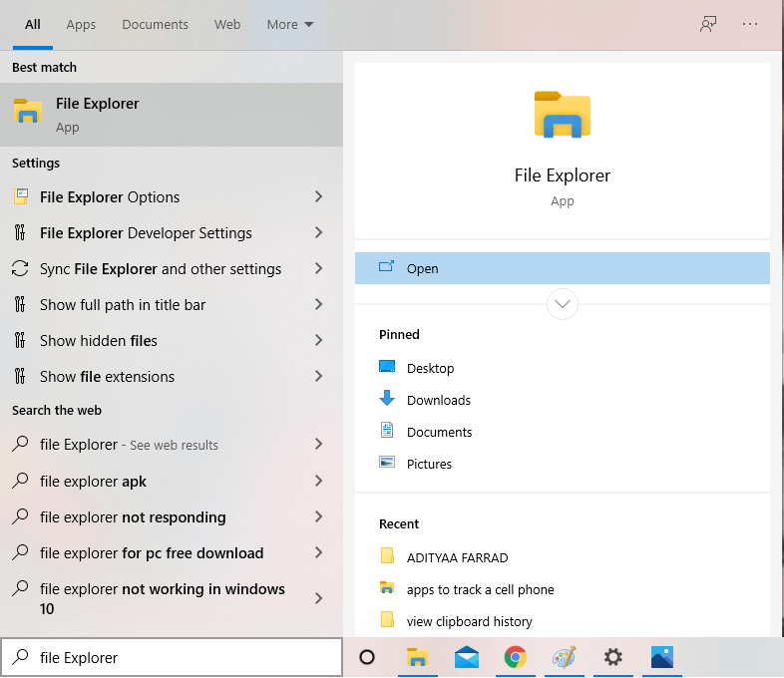784x678 pixels.
Task: Expand the Show hidden files chevron
Action: pos(318,341)
